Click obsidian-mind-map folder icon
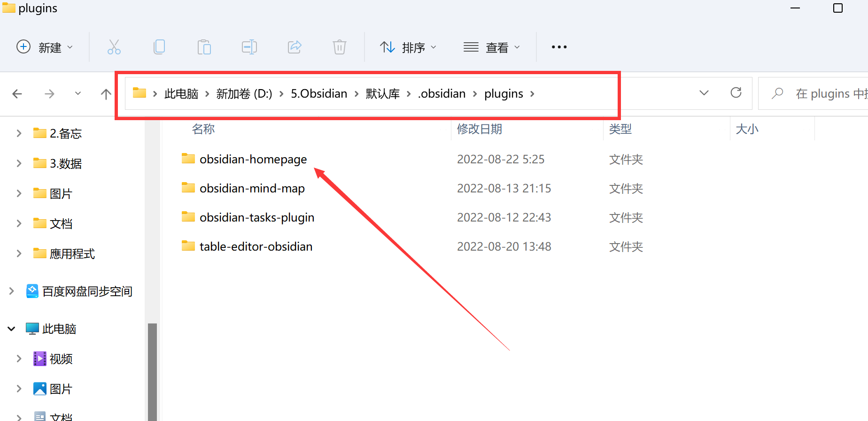Viewport: 868px width, 421px height. (188, 187)
